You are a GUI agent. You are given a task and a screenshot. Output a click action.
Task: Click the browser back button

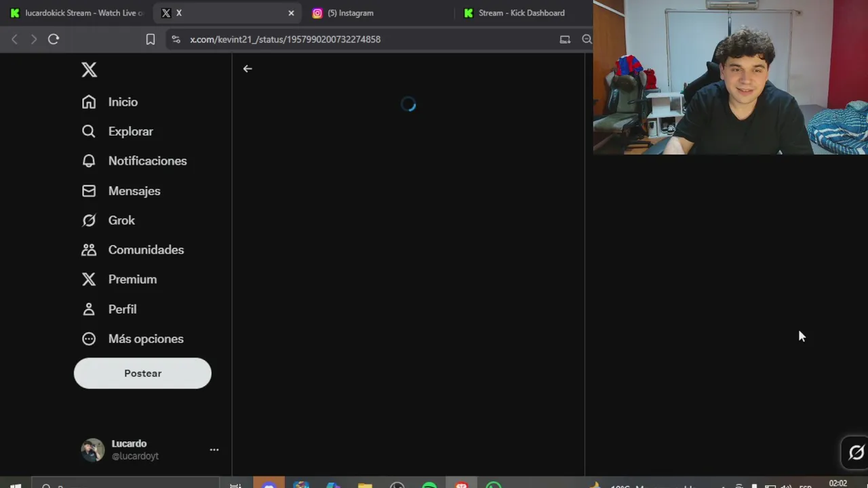click(15, 39)
